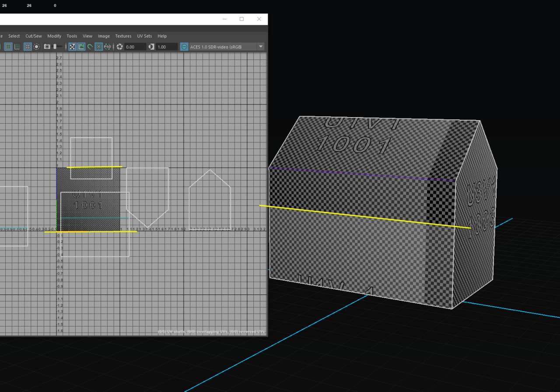Open the Tools menu
This screenshot has width=560, height=392.
[72, 36]
